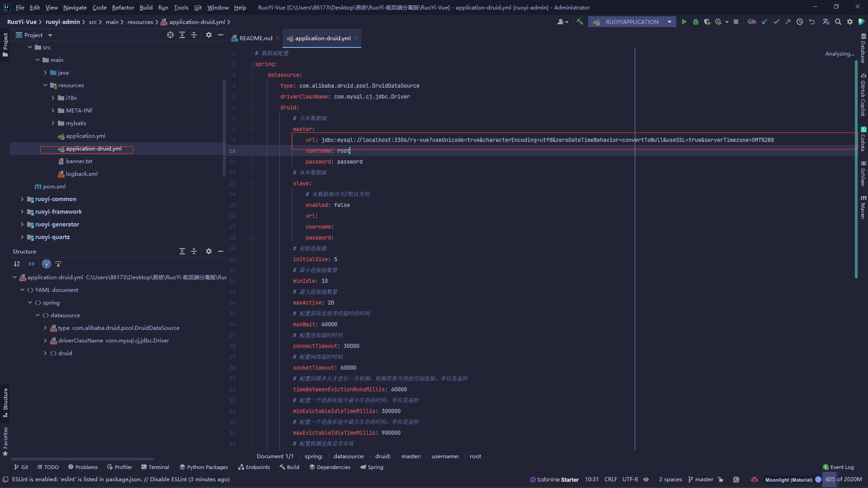
Task: Toggle alphabetical sort in Structure panel
Action: click(x=17, y=264)
